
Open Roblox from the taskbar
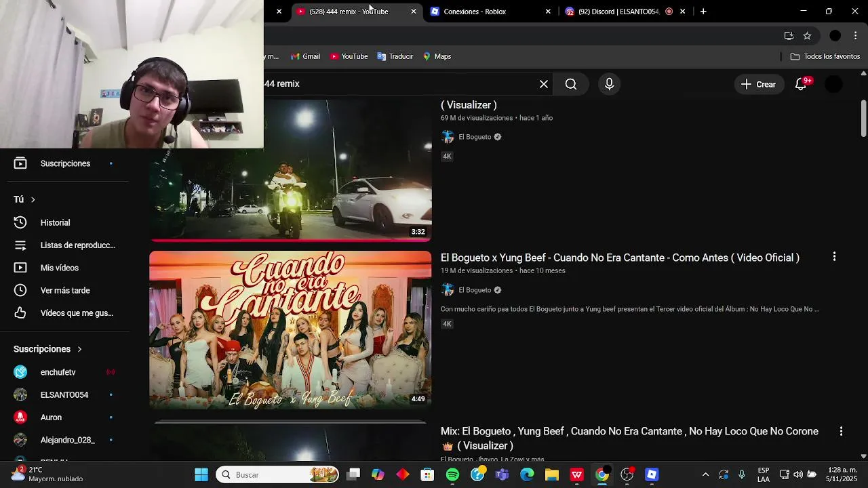(652, 474)
